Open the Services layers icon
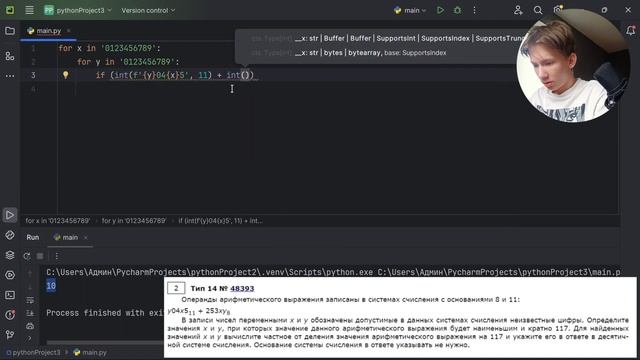This screenshot has width=640, height=360. (x=10, y=255)
